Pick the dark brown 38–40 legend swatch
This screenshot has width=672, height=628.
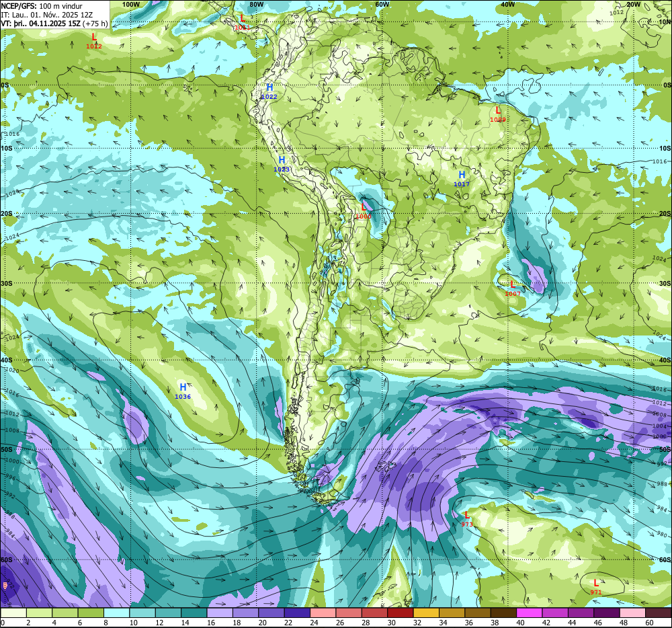pos(503,613)
